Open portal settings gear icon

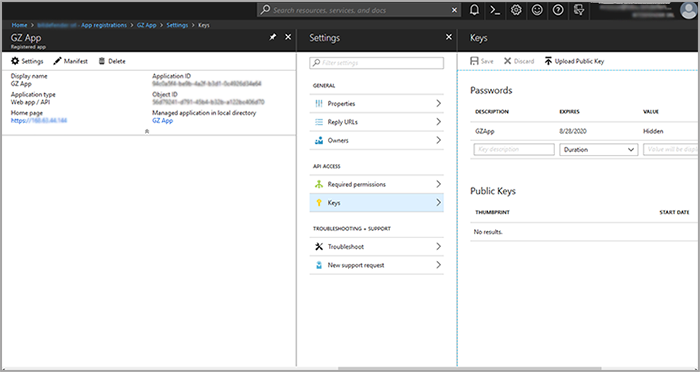click(516, 10)
